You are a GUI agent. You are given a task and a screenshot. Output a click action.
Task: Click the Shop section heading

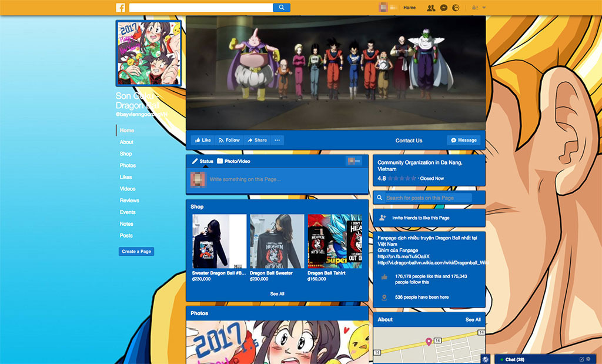(x=197, y=206)
